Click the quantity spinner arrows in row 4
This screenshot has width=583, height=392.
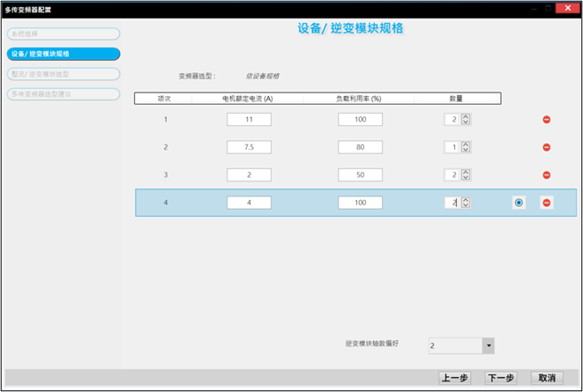[467, 203]
